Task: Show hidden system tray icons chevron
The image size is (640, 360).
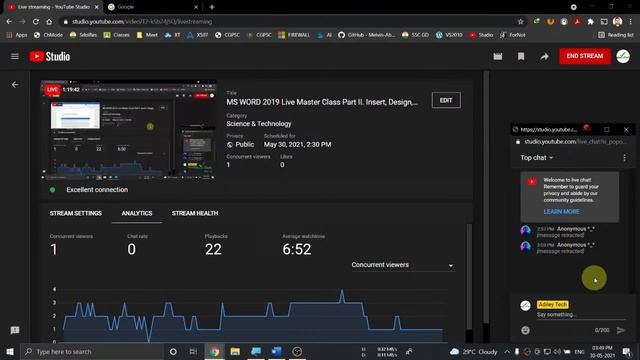Action: tap(507, 351)
